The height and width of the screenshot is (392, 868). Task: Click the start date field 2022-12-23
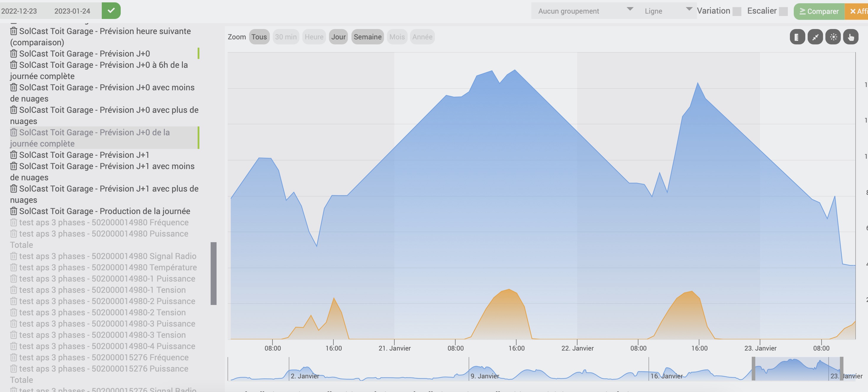coord(19,11)
